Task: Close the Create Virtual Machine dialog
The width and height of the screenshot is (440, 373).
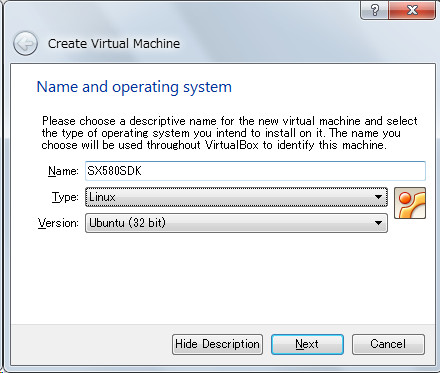Action: pyautogui.click(x=412, y=10)
